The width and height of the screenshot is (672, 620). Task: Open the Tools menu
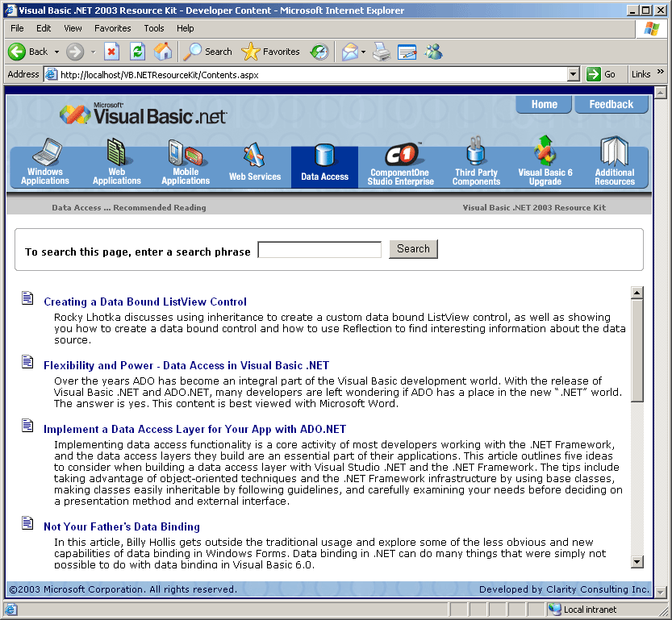point(154,28)
